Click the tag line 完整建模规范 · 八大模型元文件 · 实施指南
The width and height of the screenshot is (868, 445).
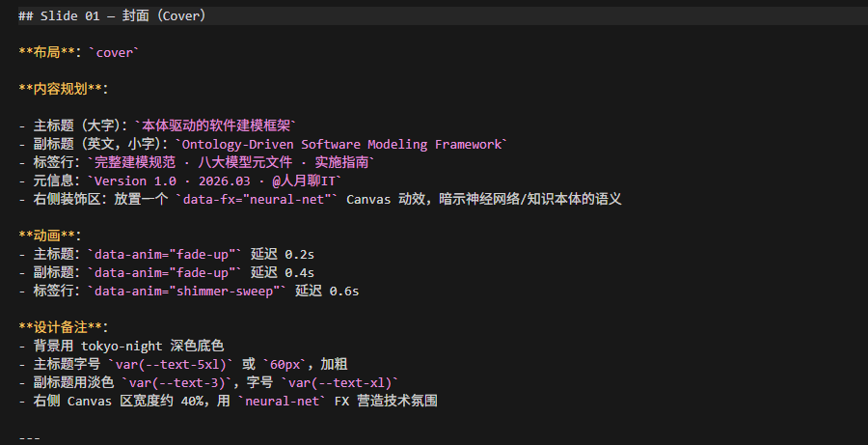(231, 162)
